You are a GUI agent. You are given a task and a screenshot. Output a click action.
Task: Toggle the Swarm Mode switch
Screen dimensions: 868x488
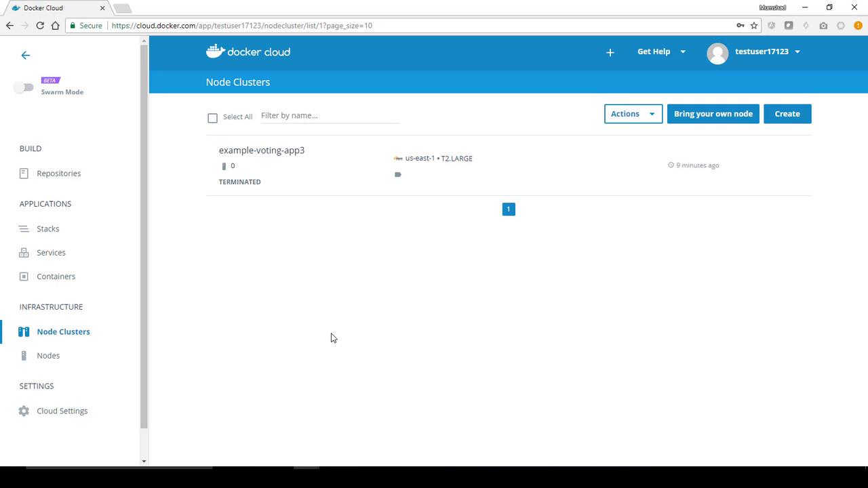[24, 87]
